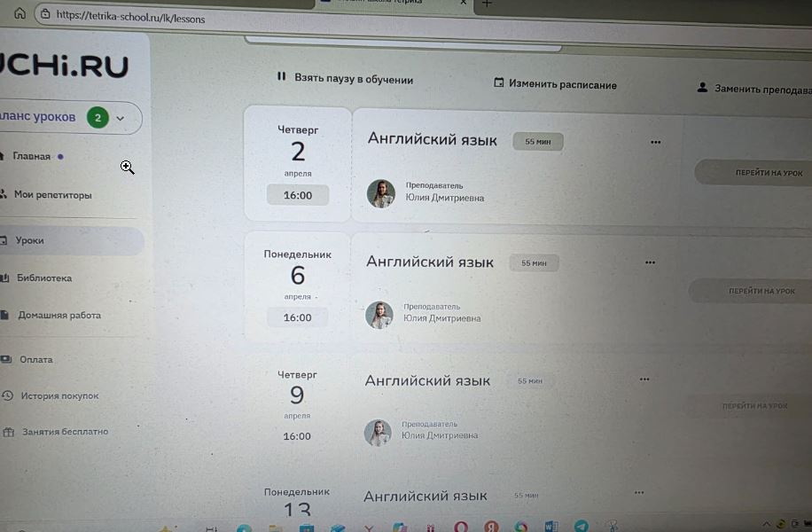Open Word from the taskbar

(x=551, y=527)
